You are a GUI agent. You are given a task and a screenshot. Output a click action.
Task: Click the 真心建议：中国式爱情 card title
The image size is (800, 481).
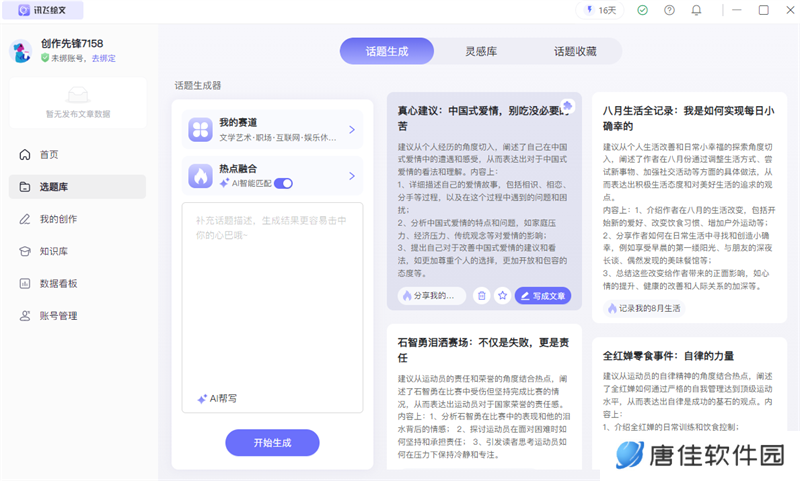483,118
